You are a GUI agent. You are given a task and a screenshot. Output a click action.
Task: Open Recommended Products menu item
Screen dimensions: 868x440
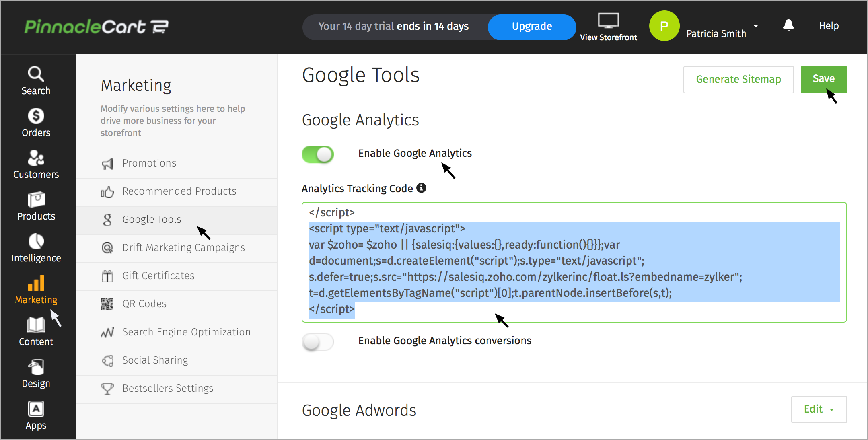pyautogui.click(x=177, y=191)
